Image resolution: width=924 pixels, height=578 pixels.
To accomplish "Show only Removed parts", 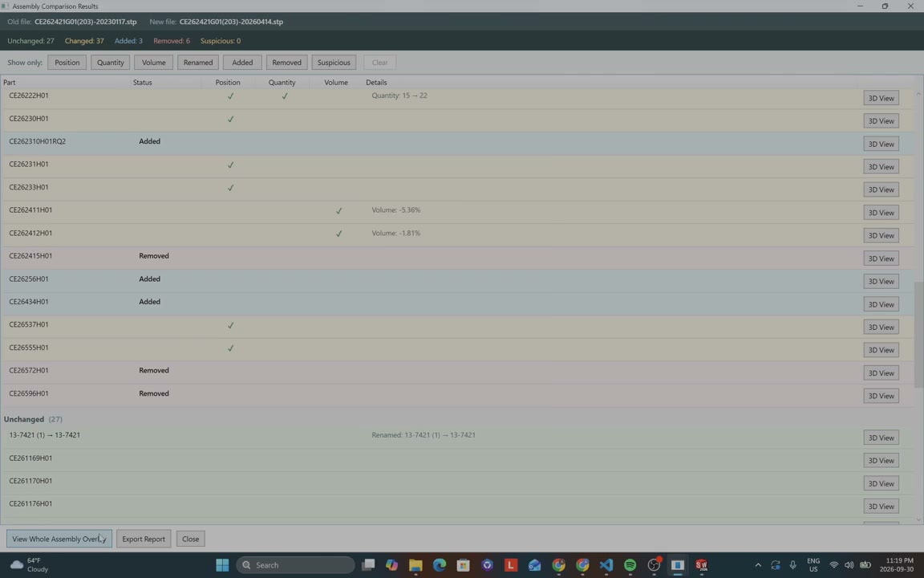I will click(287, 63).
